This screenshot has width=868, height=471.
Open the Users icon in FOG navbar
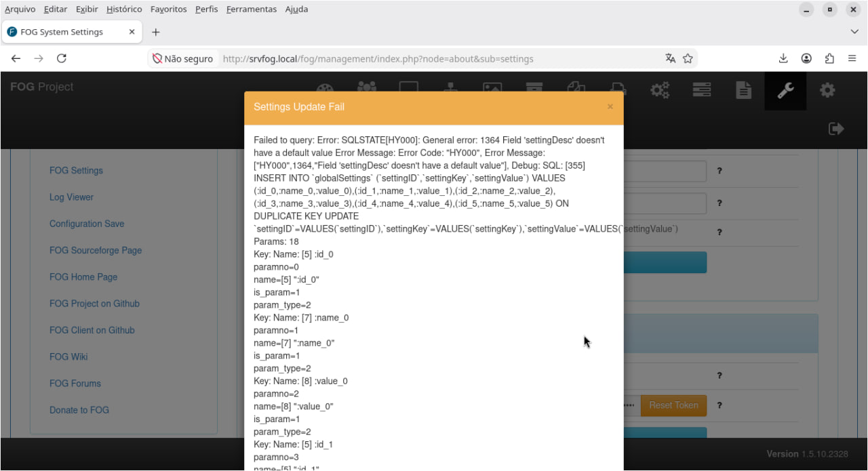point(367,88)
